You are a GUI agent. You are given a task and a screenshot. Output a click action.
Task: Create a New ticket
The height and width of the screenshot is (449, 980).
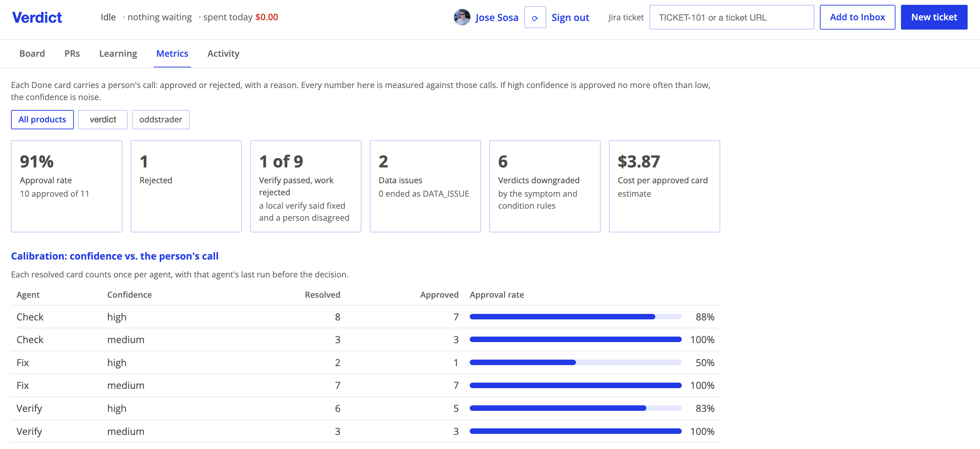click(934, 17)
